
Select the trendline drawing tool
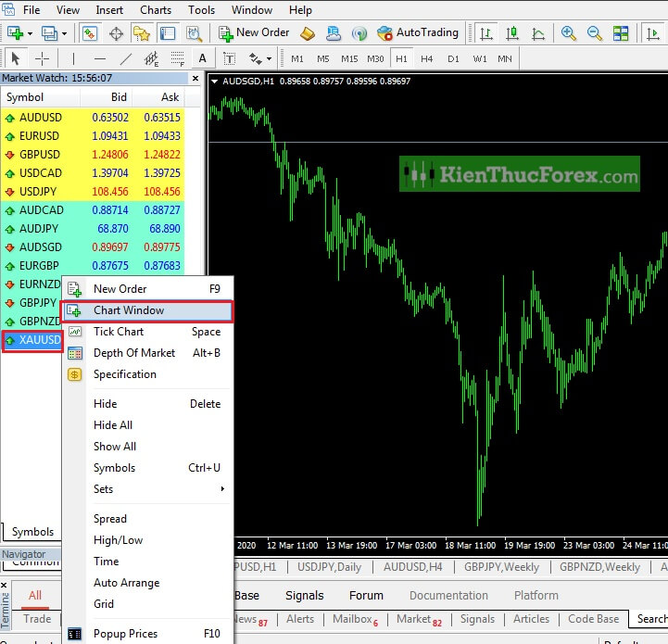pyautogui.click(x=126, y=58)
